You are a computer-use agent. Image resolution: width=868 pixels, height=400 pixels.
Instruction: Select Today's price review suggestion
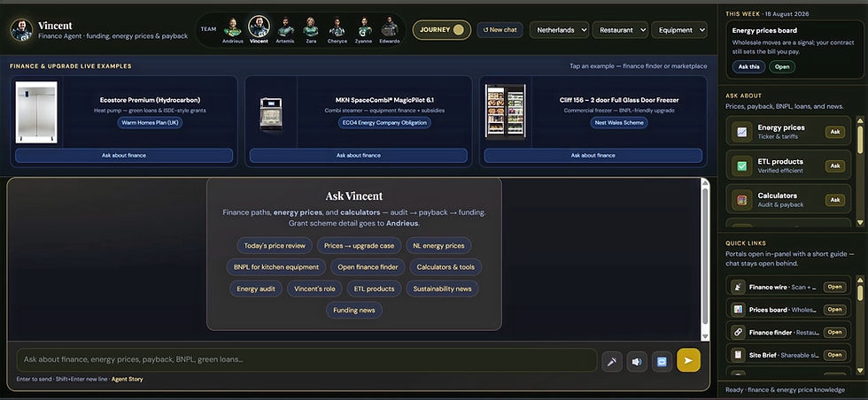275,246
